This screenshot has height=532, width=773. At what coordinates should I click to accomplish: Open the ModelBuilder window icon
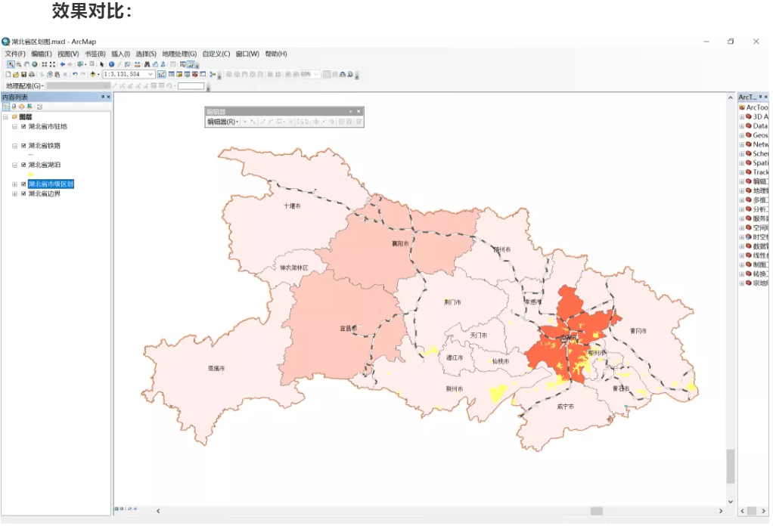213,74
